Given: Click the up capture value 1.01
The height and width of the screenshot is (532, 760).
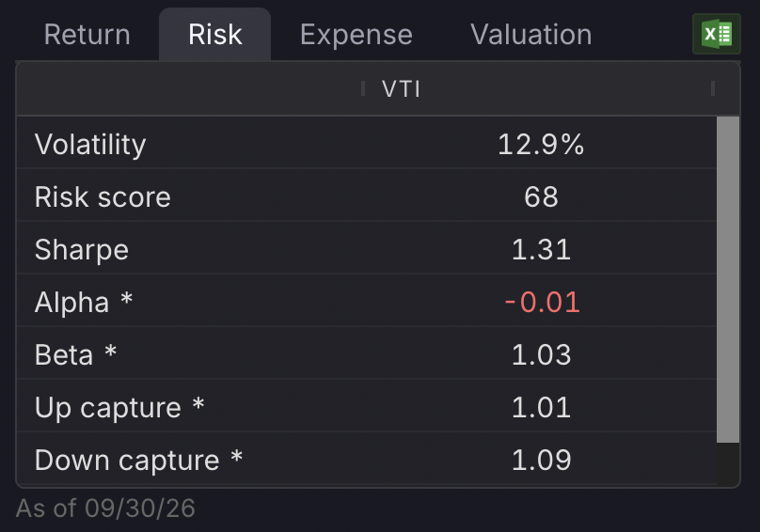Looking at the screenshot, I should 541,408.
